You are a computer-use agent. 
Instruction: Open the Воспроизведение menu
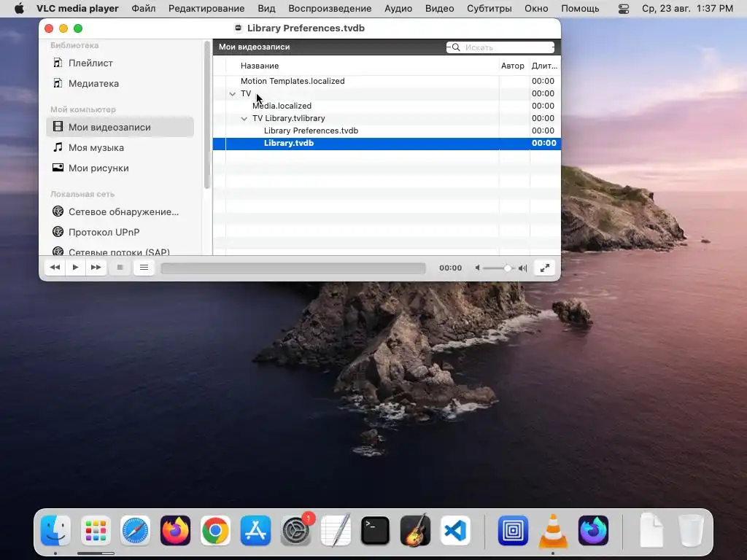point(330,9)
